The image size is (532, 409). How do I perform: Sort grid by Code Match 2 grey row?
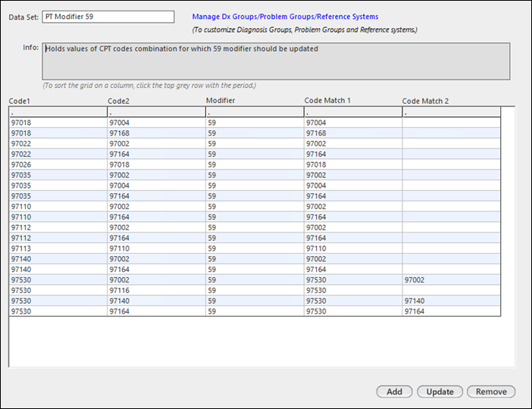click(x=451, y=112)
